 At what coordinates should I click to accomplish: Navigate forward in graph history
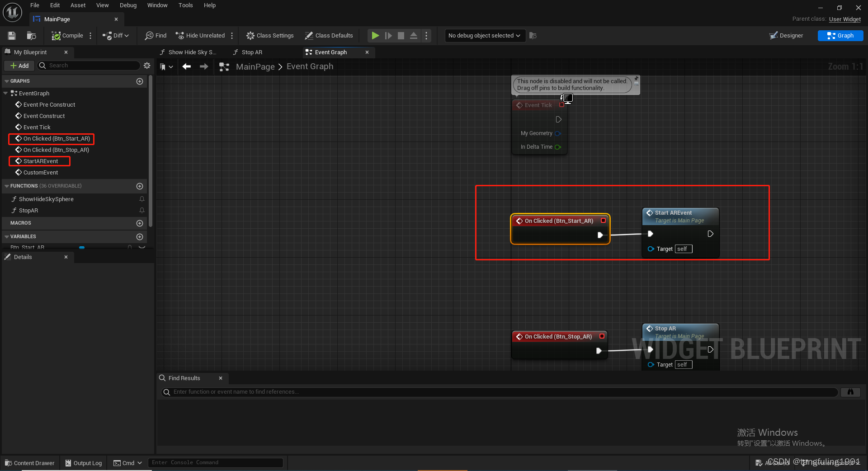[x=204, y=66]
